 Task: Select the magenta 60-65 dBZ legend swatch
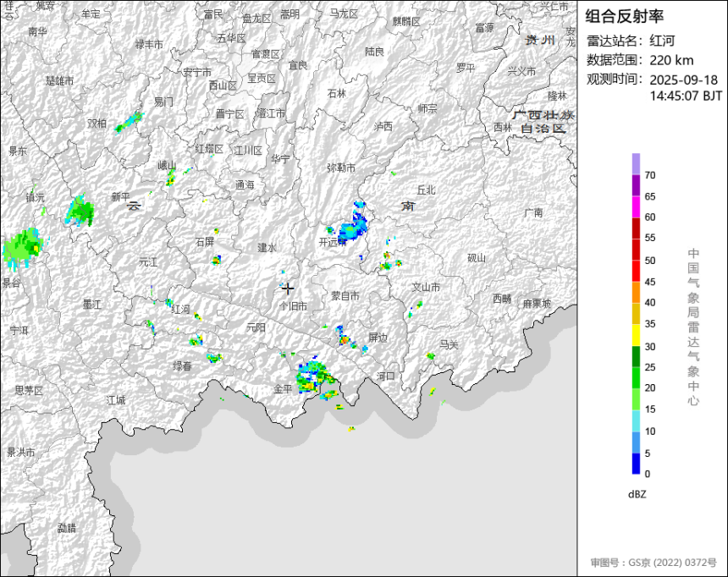click(636, 206)
